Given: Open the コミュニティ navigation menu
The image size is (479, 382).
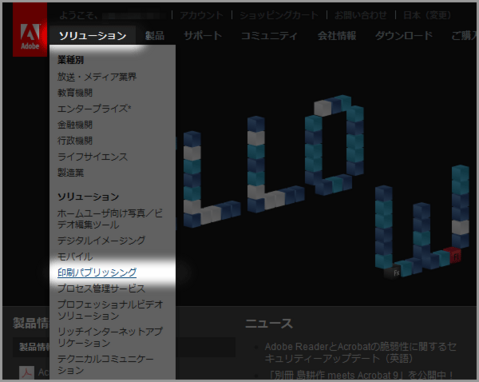Looking at the screenshot, I should click(269, 36).
